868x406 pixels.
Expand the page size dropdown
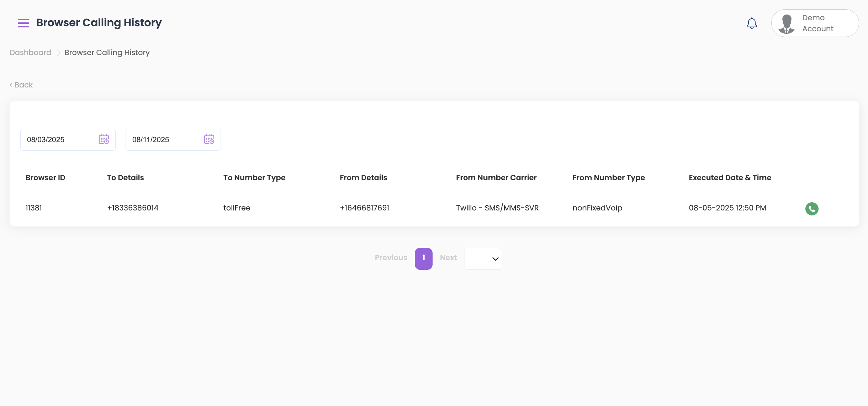(x=482, y=259)
